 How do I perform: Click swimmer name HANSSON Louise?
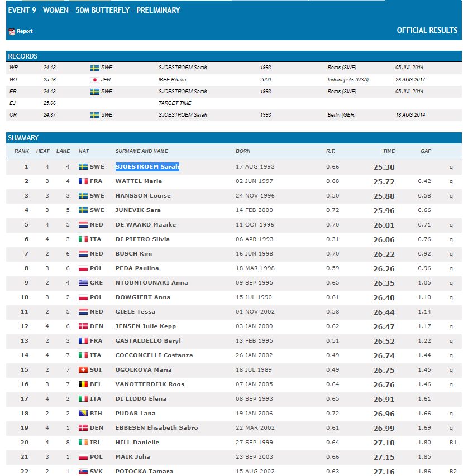(143, 196)
